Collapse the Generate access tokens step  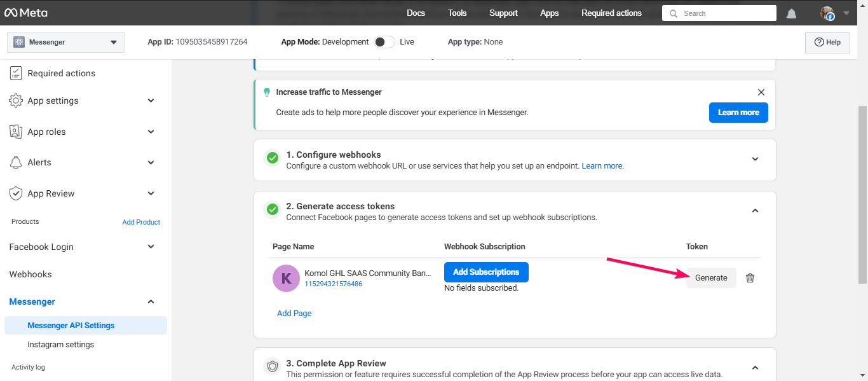click(755, 211)
